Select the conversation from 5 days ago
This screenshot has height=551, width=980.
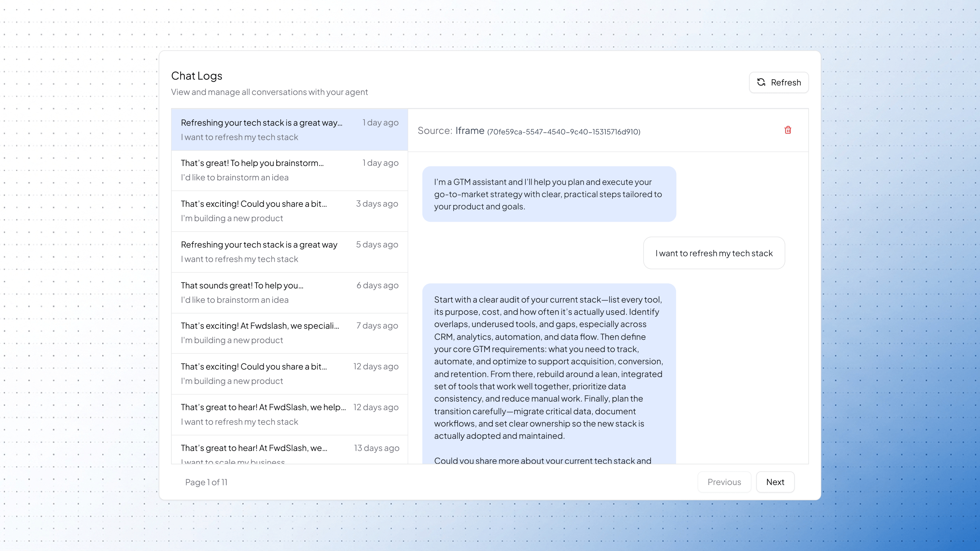290,252
